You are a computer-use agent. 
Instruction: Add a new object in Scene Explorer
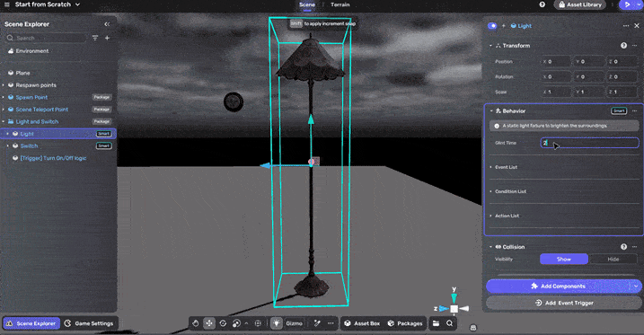107,38
